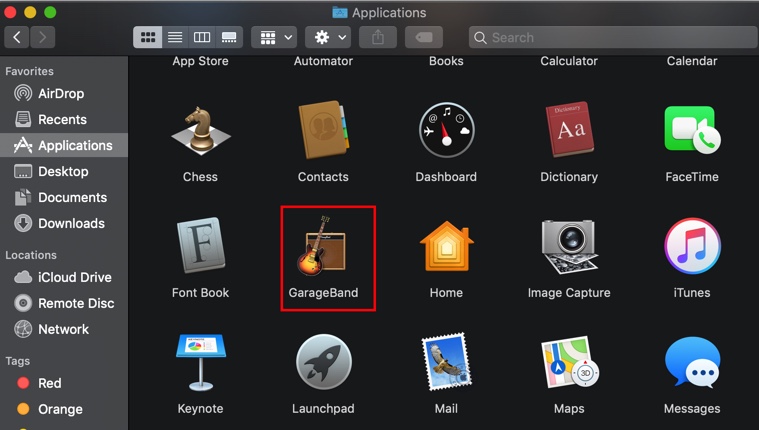Click the Share toolbar button
759x430 pixels.
click(x=378, y=37)
